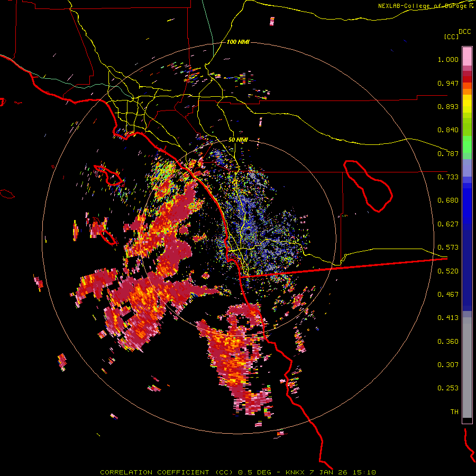The width and height of the screenshot is (476, 476).
Task: Click the DCC label above color scale
Action: point(464,32)
